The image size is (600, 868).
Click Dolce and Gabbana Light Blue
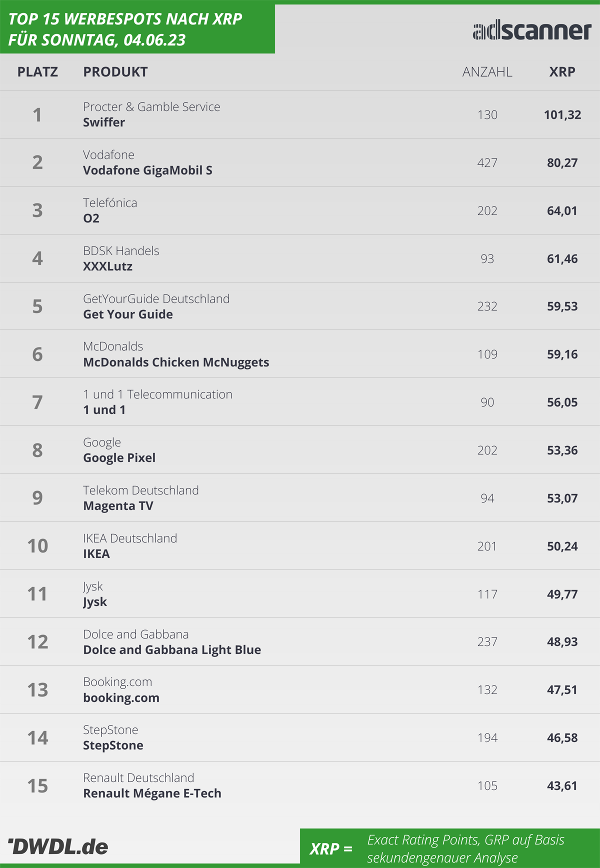tap(172, 650)
